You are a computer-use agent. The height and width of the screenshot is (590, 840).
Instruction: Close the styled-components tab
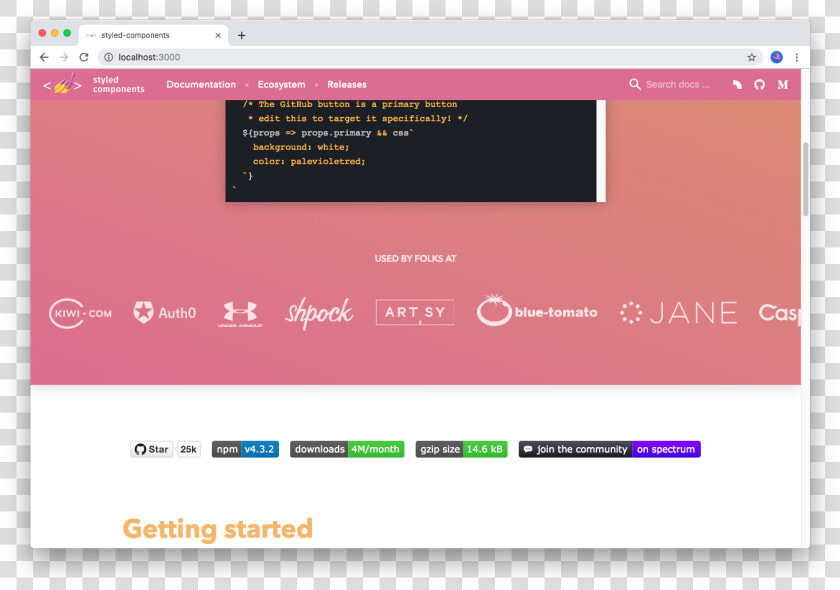coord(218,35)
